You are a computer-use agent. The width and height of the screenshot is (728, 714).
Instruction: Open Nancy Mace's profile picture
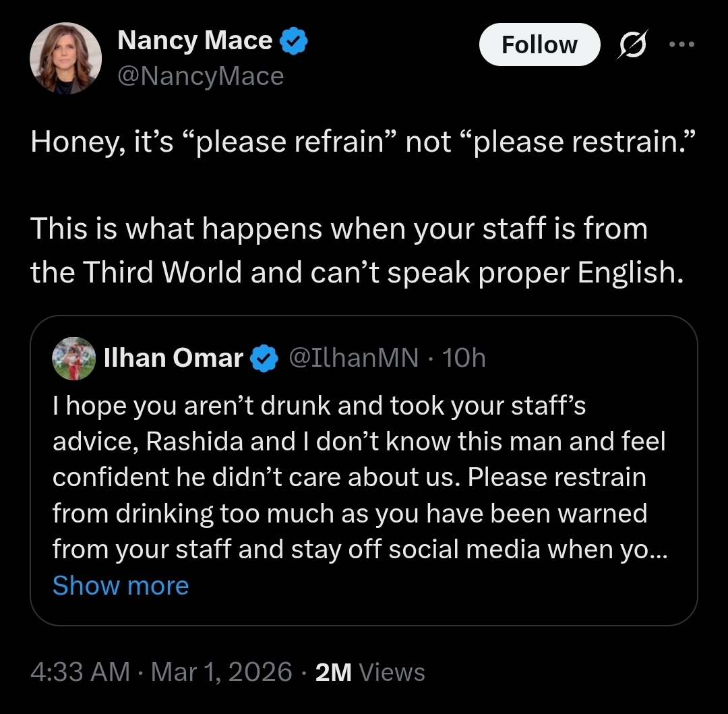coord(65,58)
